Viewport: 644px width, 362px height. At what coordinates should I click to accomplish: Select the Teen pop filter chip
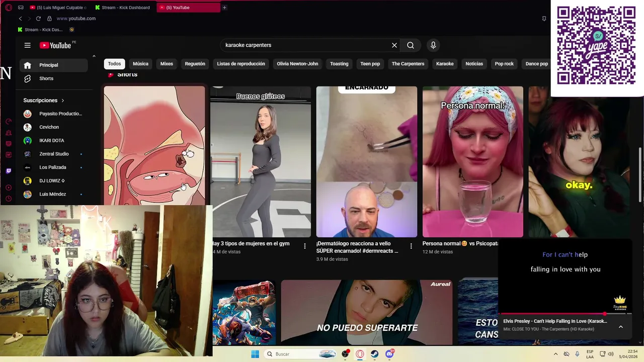click(x=370, y=64)
